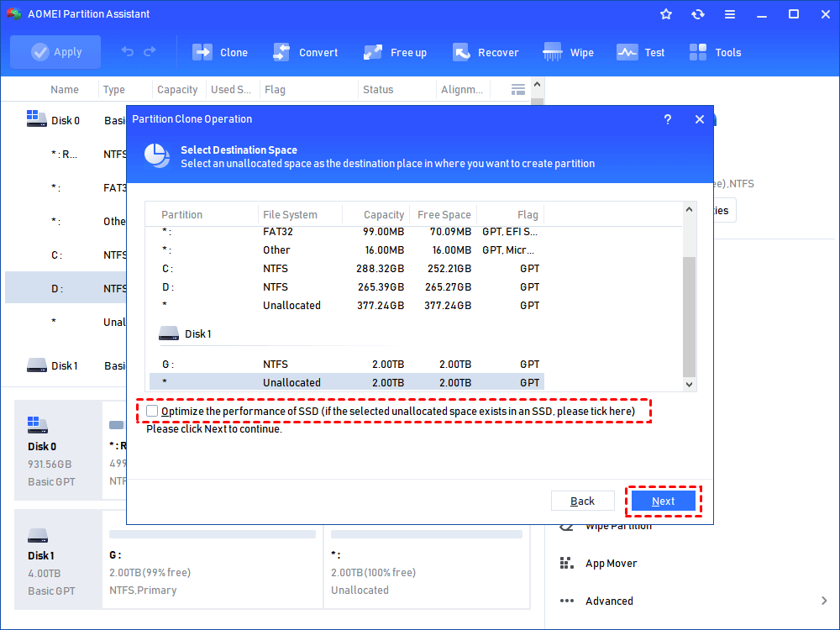Open the Free up tool

pos(396,52)
